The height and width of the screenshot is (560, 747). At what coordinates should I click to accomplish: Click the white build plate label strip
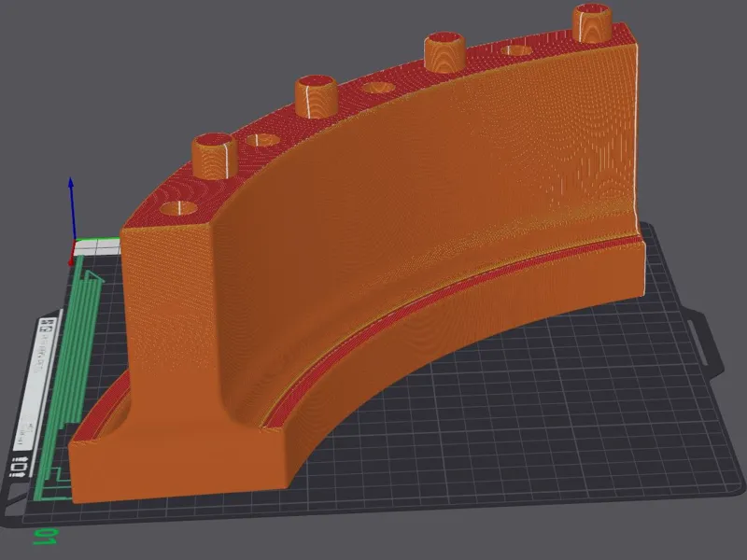pyautogui.click(x=35, y=384)
